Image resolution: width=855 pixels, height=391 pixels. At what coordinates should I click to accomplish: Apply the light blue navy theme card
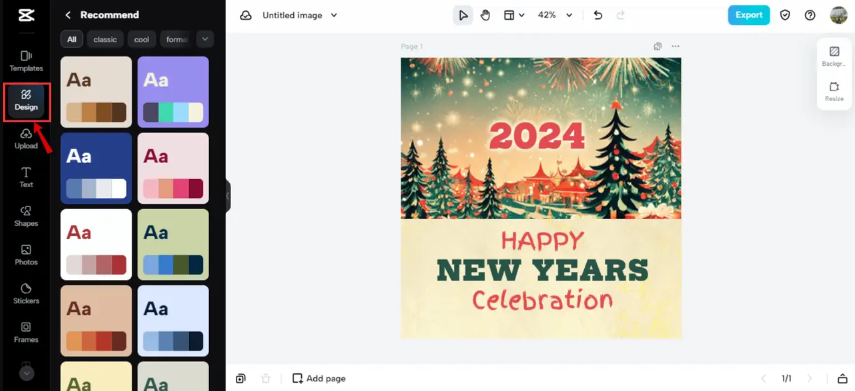173,321
